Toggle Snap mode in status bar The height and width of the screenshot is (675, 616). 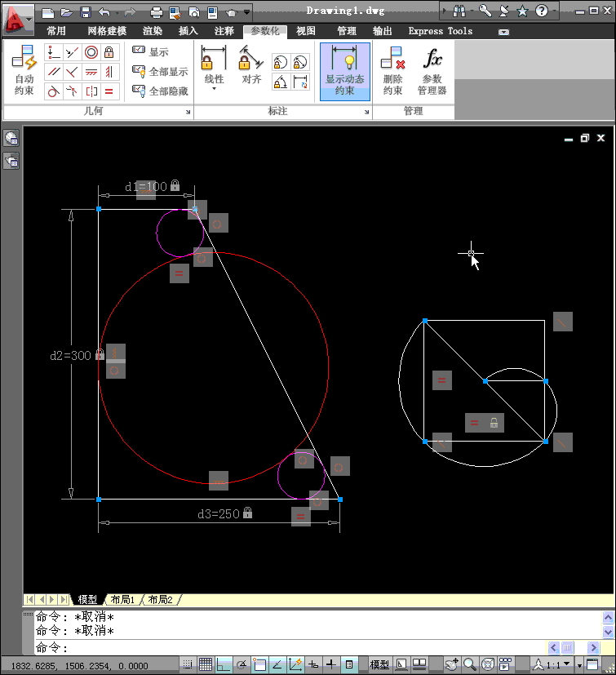[188, 664]
